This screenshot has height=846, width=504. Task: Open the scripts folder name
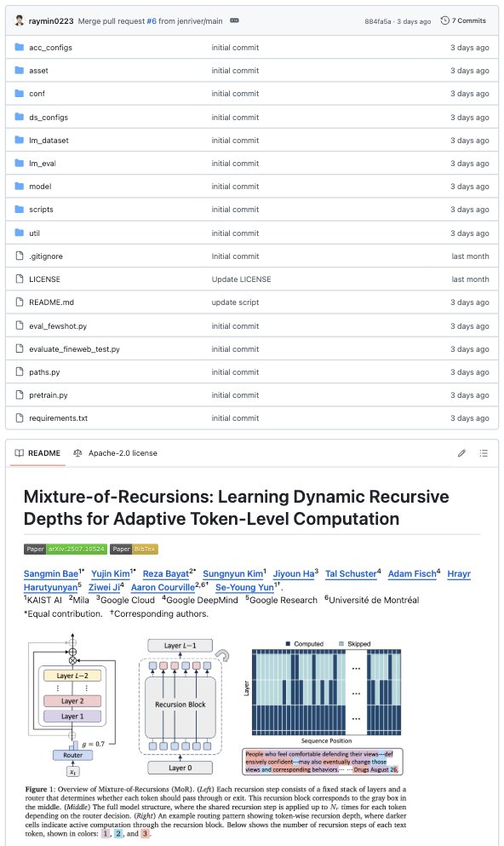click(41, 210)
